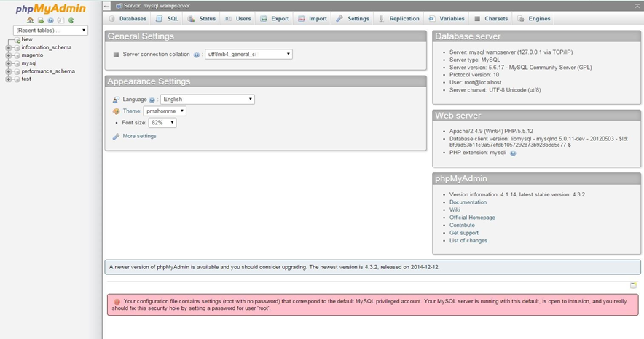Expand the performance_schema database node
The width and height of the screenshot is (644, 339).
(8, 71)
